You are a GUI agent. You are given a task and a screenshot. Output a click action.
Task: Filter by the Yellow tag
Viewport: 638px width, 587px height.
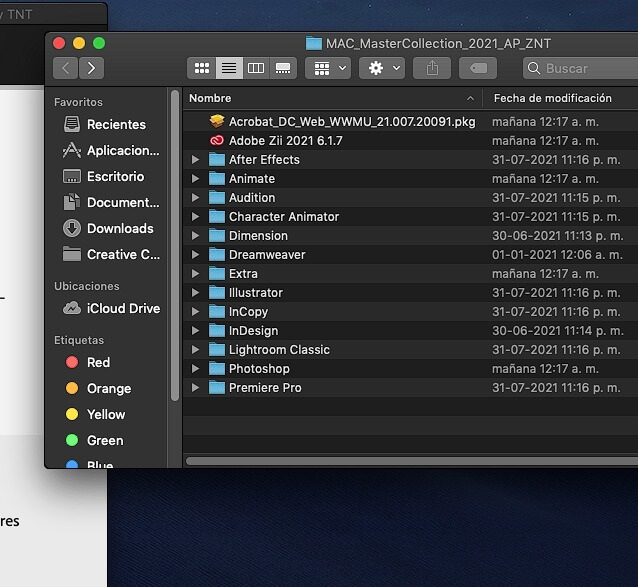(95, 414)
